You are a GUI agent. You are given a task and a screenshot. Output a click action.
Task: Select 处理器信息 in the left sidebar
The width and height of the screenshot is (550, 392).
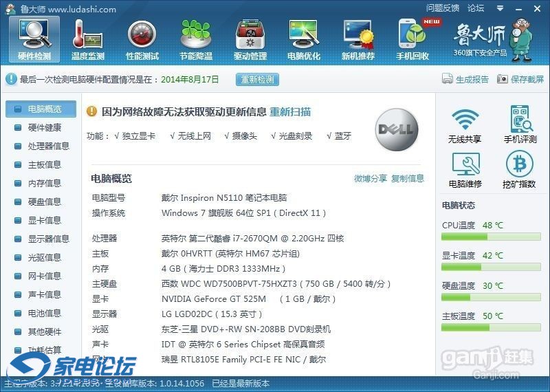(48, 146)
